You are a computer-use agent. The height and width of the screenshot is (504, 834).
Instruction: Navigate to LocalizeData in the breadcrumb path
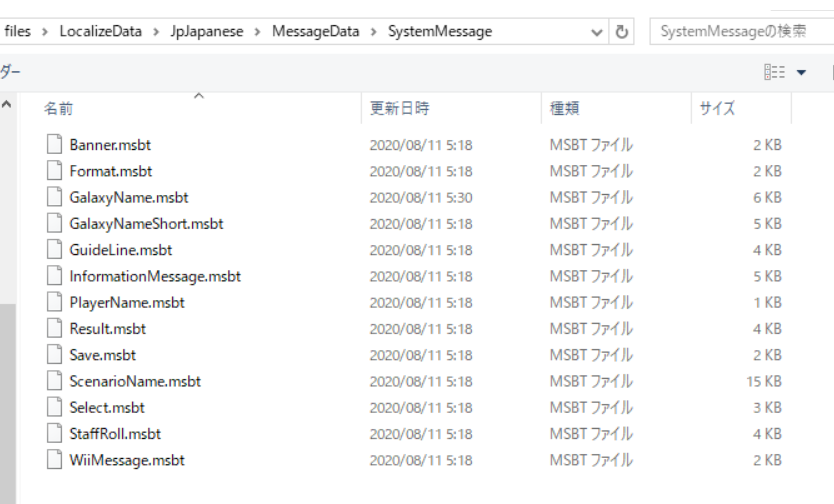pos(99,32)
